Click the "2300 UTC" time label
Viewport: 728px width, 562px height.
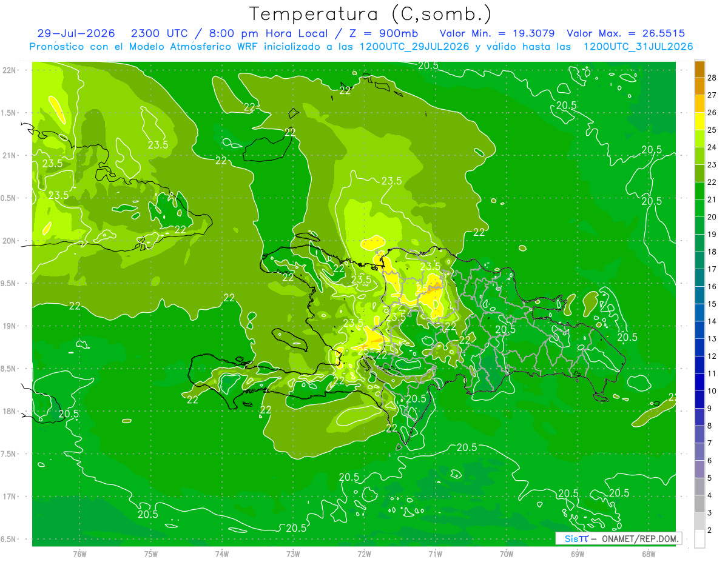pos(161,33)
